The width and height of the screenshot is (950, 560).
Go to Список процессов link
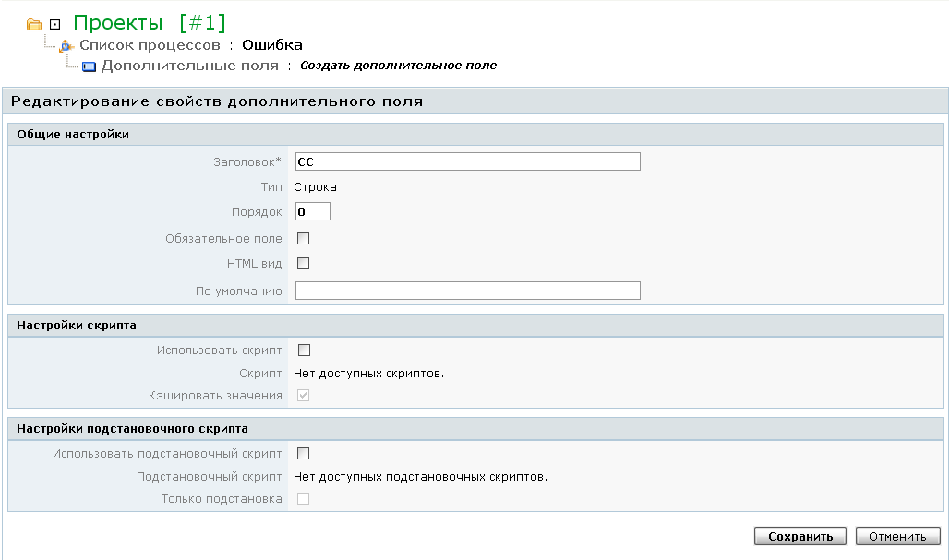click(150, 44)
